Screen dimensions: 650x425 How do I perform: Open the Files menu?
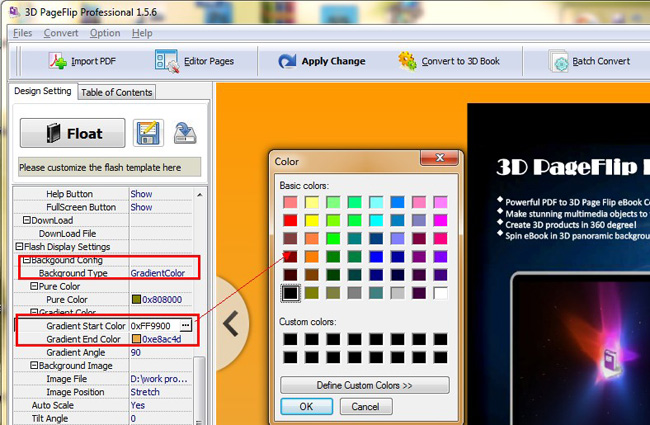click(x=22, y=33)
